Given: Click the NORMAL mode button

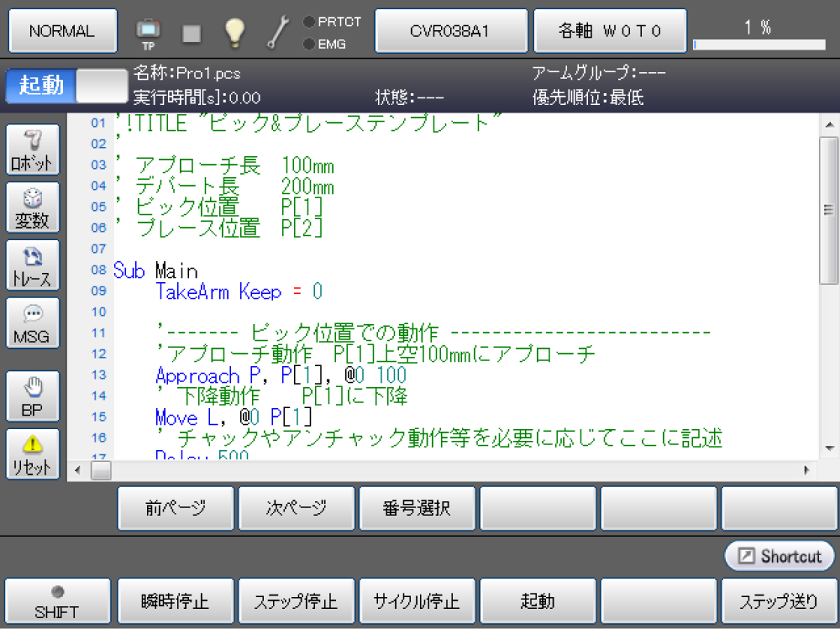Looking at the screenshot, I should click(62, 31).
